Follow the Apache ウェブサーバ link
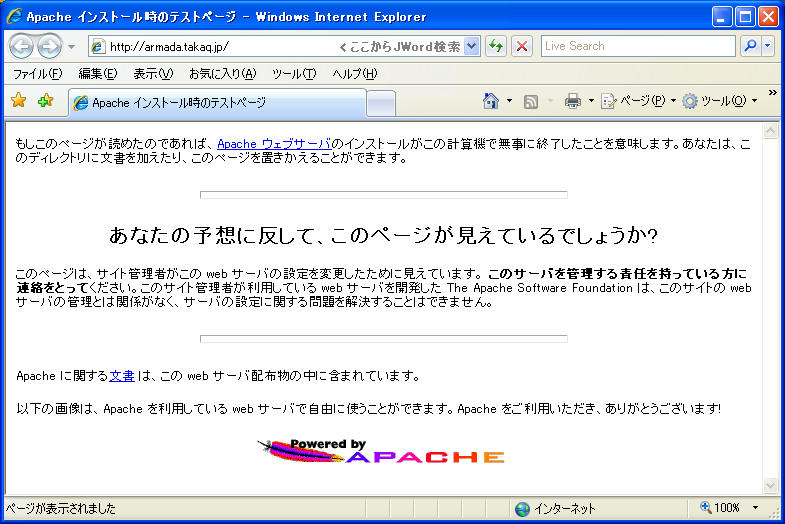The height and width of the screenshot is (524, 785). click(x=274, y=144)
